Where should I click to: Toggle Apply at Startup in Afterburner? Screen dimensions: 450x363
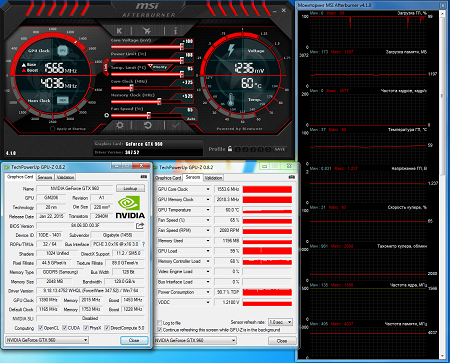coord(52,129)
